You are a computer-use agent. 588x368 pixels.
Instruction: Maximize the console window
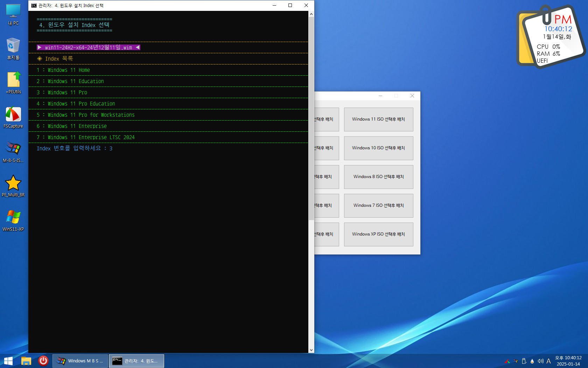point(290,5)
